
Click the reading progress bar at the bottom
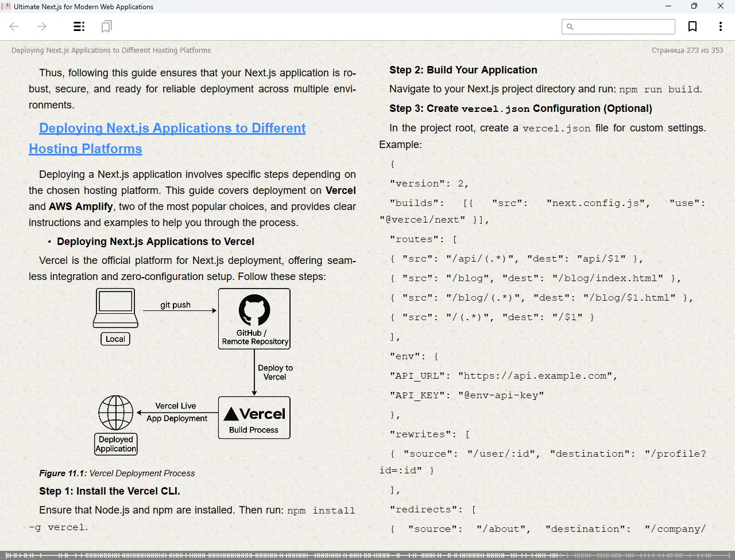point(367,555)
